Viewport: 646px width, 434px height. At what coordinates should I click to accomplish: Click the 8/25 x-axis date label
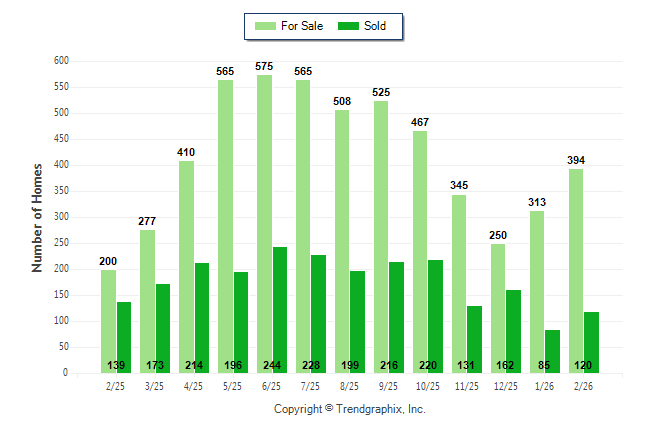pyautogui.click(x=349, y=384)
